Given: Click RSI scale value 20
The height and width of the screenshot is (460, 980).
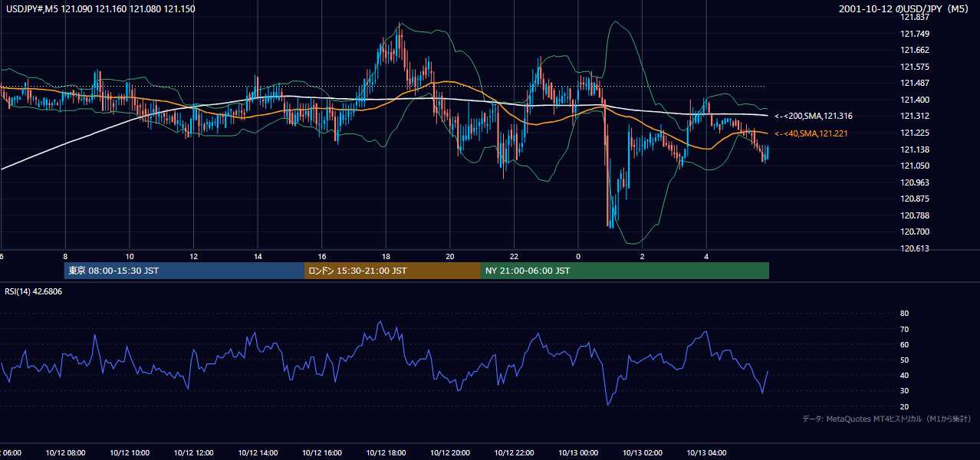Looking at the screenshot, I should [x=904, y=406].
